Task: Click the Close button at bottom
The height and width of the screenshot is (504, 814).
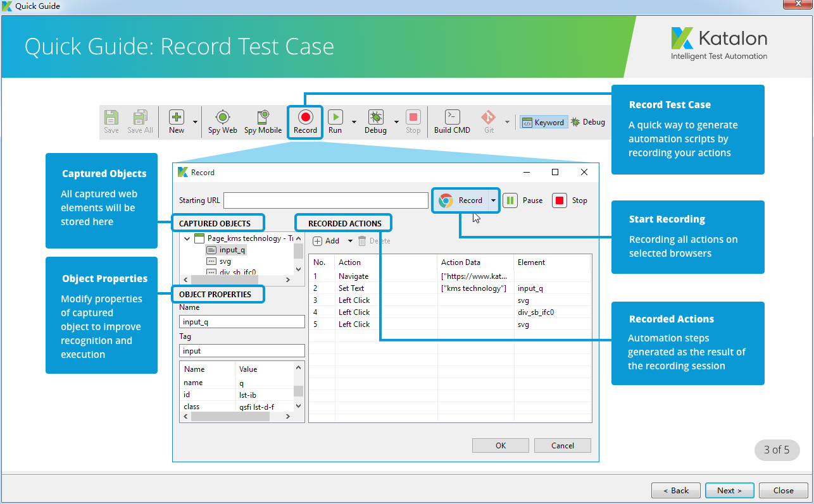Action: coord(783,490)
